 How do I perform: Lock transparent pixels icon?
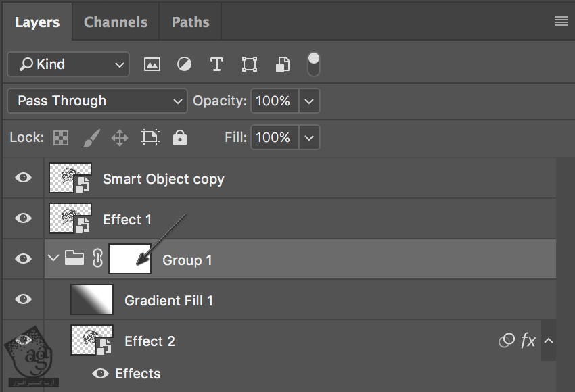pos(61,138)
